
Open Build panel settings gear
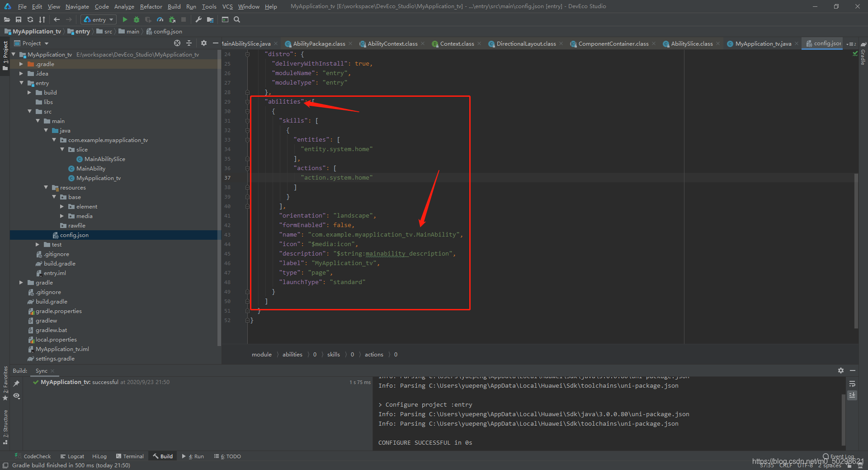841,370
